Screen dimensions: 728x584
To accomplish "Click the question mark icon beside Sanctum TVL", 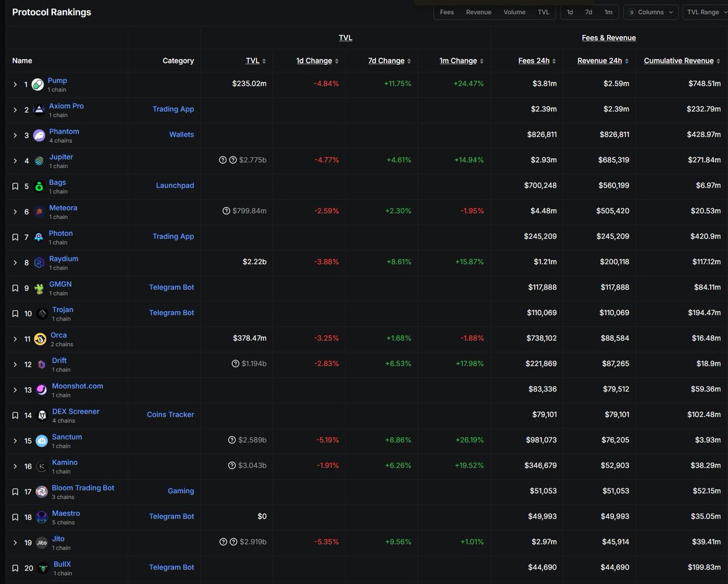I will pyautogui.click(x=232, y=440).
